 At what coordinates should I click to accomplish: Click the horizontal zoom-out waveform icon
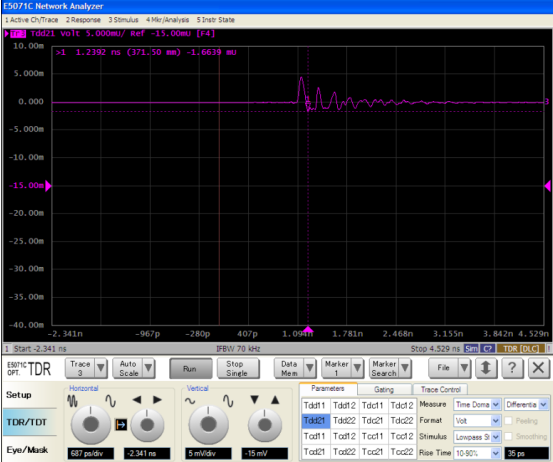tap(72, 401)
